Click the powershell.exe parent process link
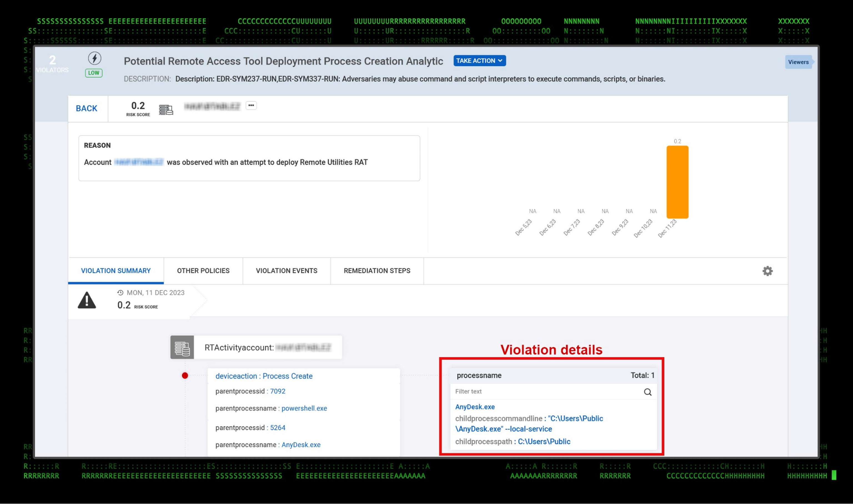The height and width of the screenshot is (504, 853). click(304, 408)
